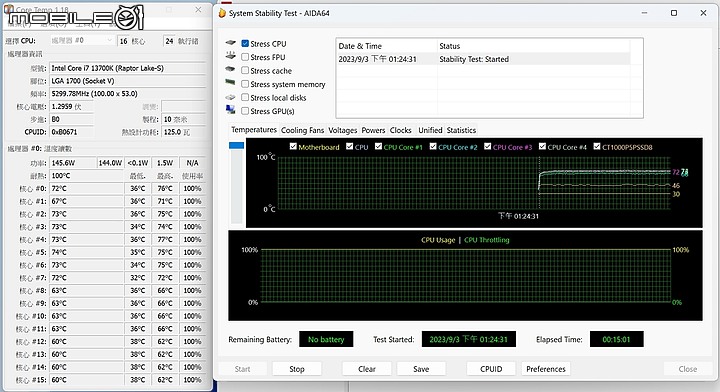
Task: Click the Close button at bottom right
Action: (687, 369)
